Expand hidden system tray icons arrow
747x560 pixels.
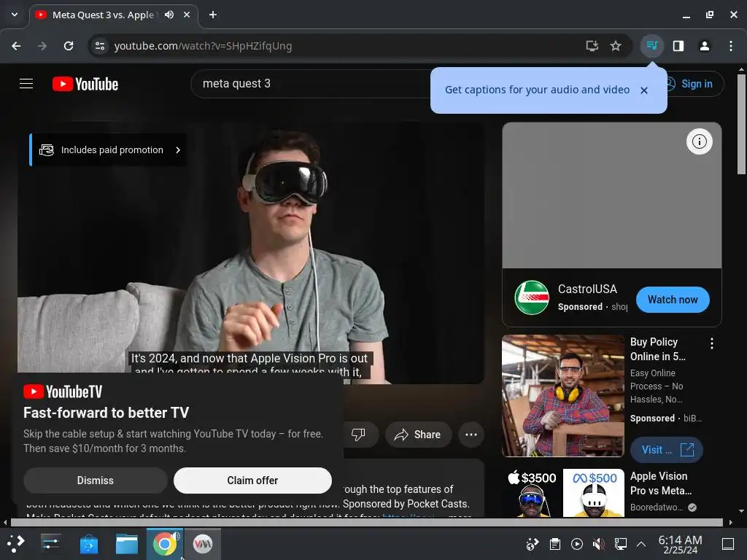(641, 544)
